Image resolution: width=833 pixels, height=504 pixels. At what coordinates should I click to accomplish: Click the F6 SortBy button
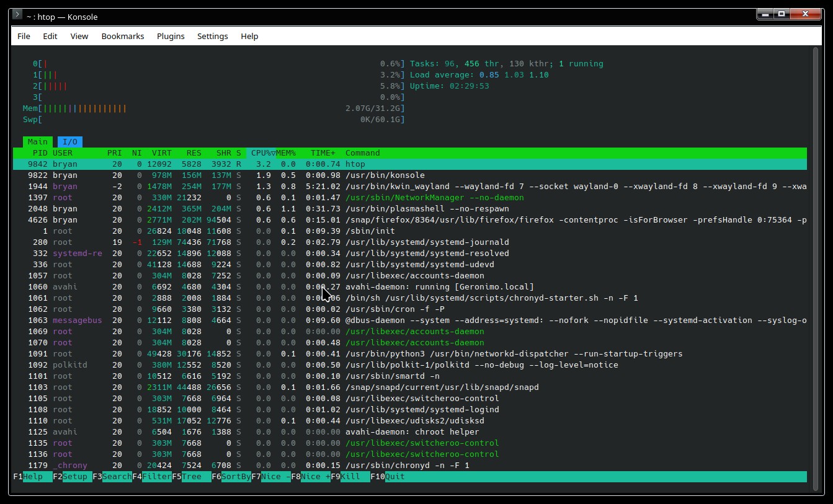click(x=231, y=477)
